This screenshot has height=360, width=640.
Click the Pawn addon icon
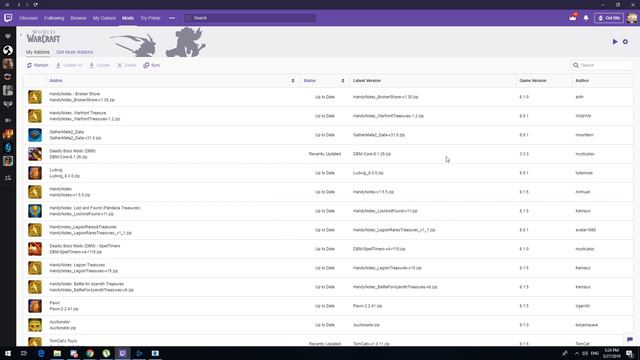(35, 306)
